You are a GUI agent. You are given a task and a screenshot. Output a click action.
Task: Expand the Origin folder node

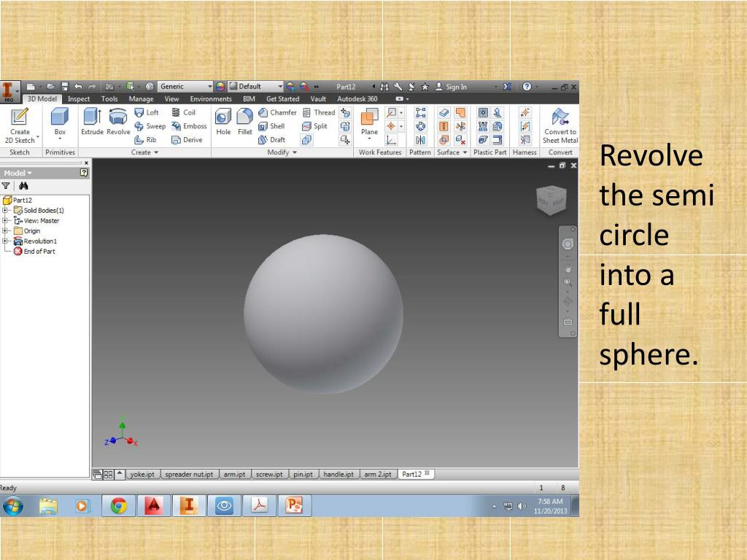pyautogui.click(x=5, y=231)
